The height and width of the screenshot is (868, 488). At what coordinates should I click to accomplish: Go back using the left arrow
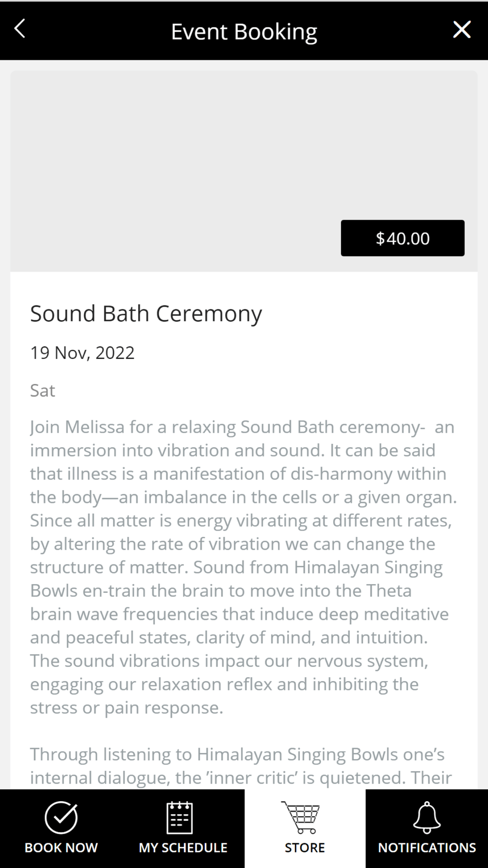coord(20,29)
